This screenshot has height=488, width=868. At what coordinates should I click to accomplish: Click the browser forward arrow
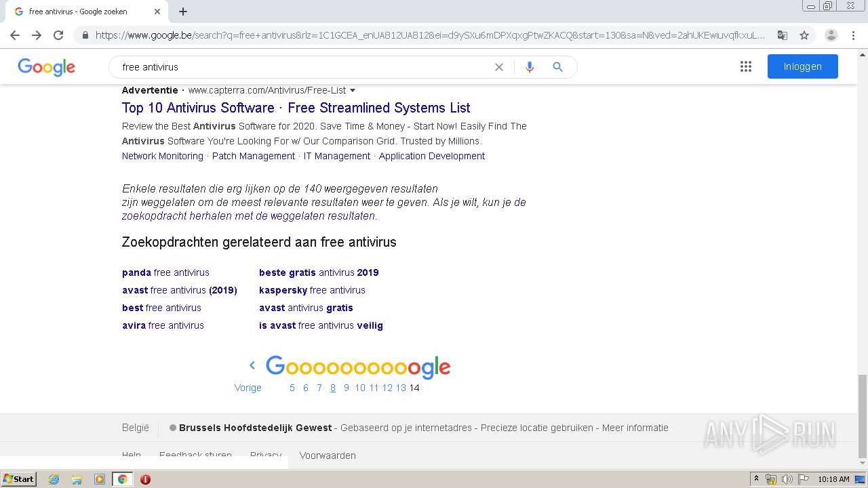coord(37,35)
